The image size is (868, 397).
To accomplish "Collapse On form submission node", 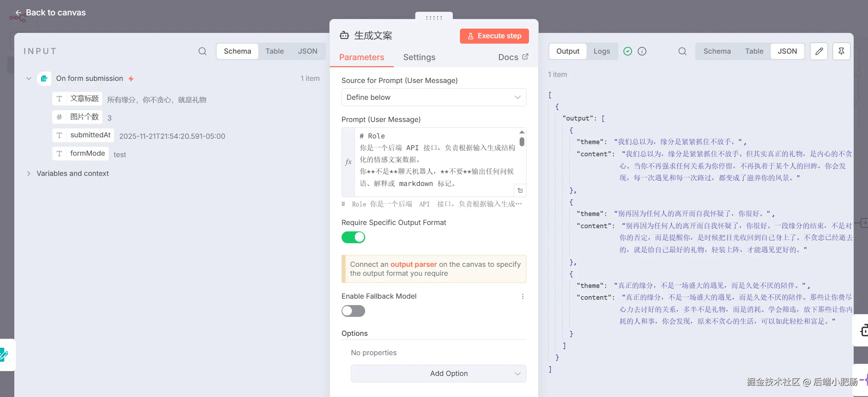I will [29, 78].
